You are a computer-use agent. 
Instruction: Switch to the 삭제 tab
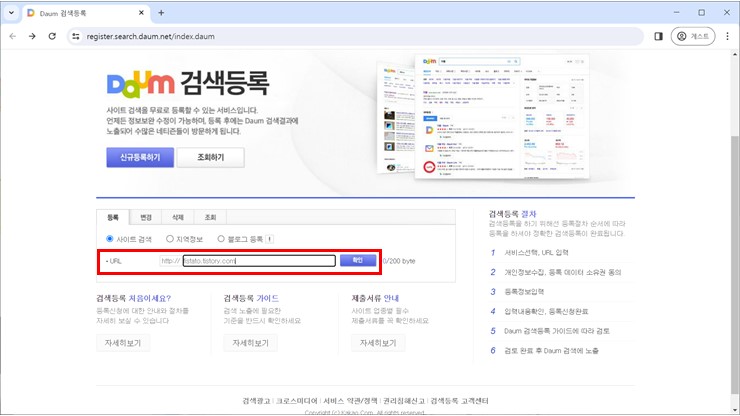(177, 217)
